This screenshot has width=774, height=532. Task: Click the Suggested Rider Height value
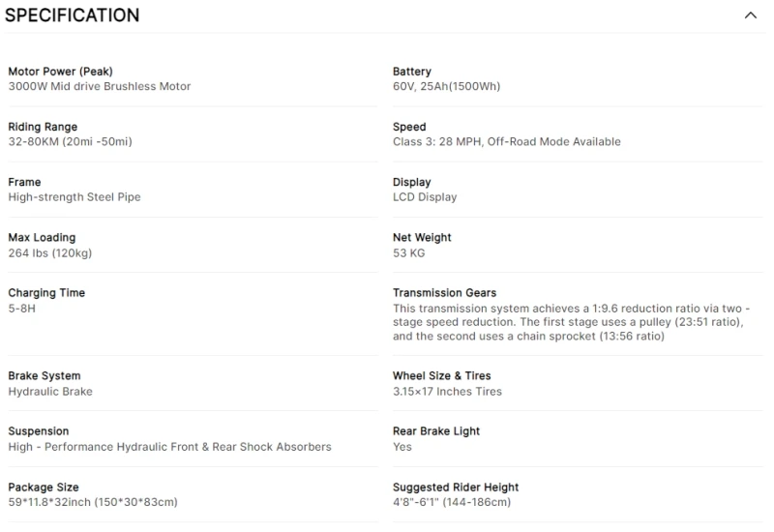click(452, 502)
